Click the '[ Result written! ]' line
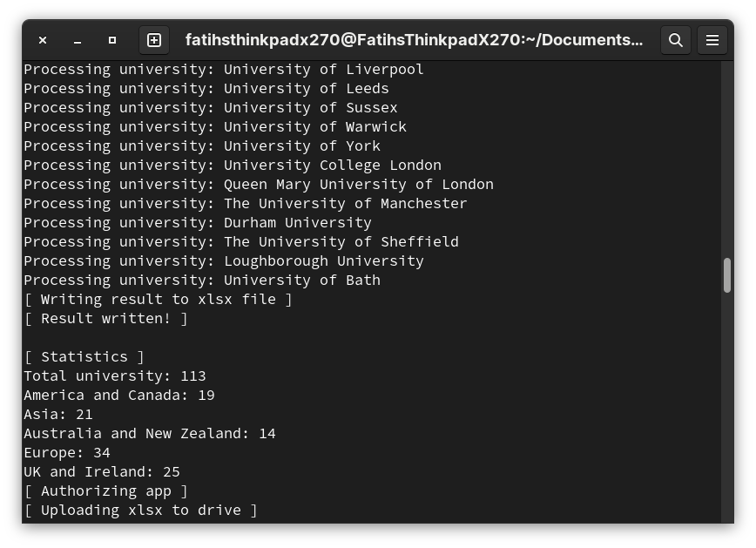 [105, 319]
